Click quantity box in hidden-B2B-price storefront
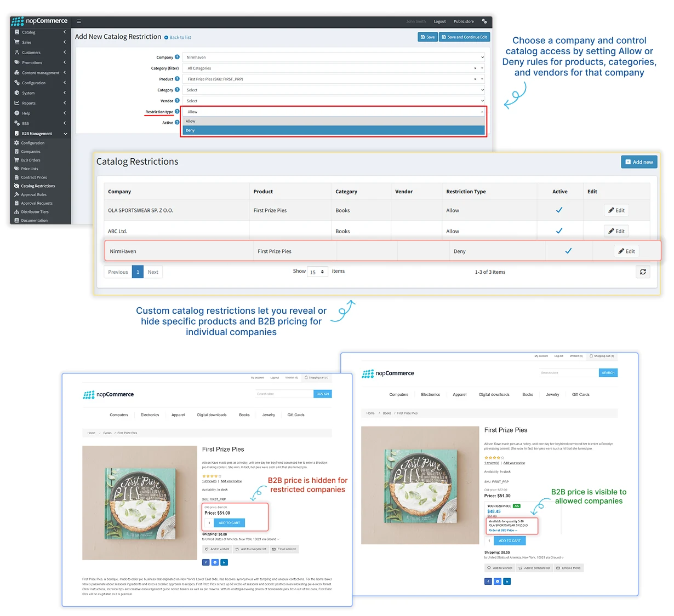674x616 pixels. coord(209,523)
